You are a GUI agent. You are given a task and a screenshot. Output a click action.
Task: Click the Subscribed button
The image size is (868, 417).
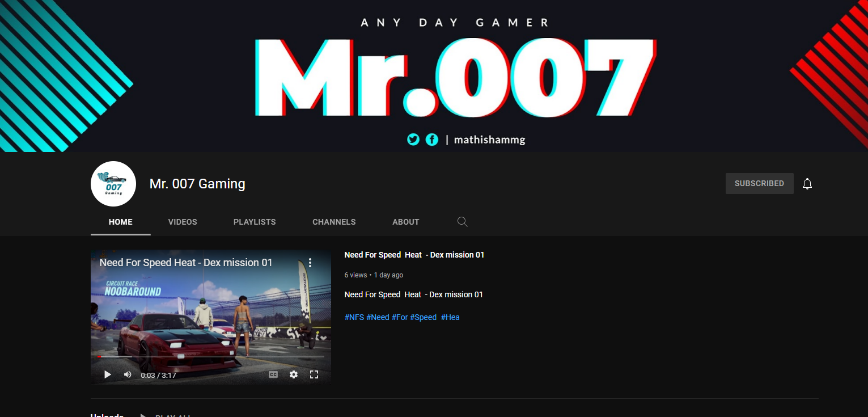[759, 184]
